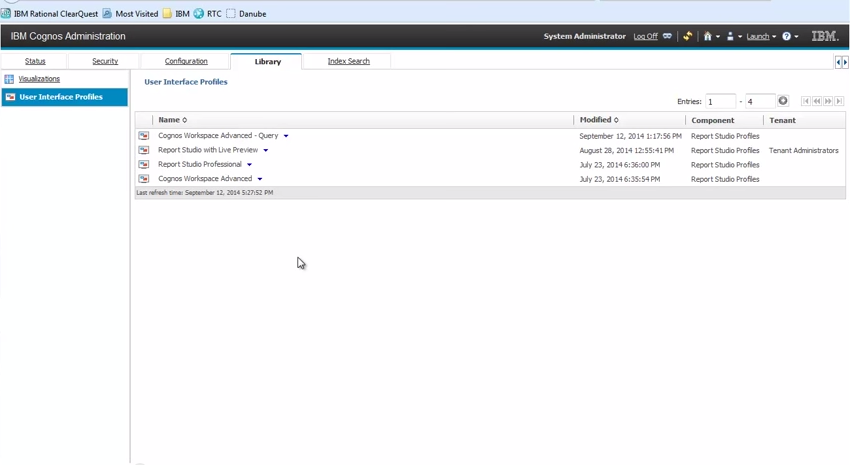
Task: Click the My Area person icon
Action: (x=730, y=36)
